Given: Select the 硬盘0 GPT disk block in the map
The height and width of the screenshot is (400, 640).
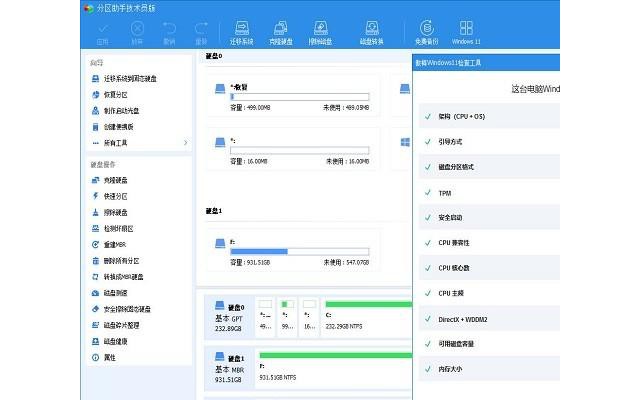Looking at the screenshot, I should pos(229,317).
